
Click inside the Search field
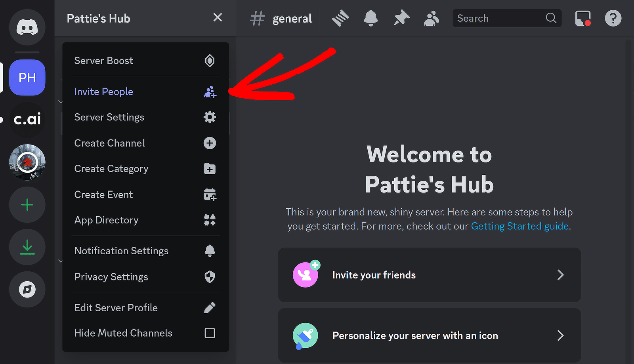[499, 18]
